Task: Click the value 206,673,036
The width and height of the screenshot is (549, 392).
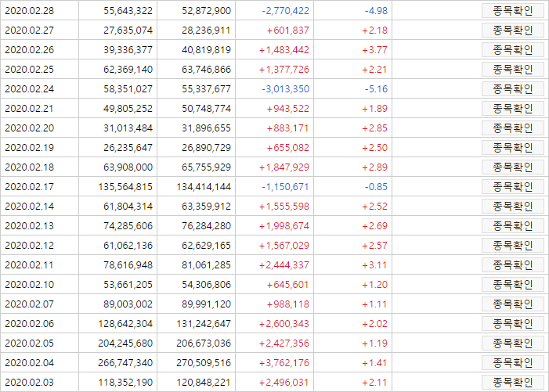Action: tap(204, 343)
